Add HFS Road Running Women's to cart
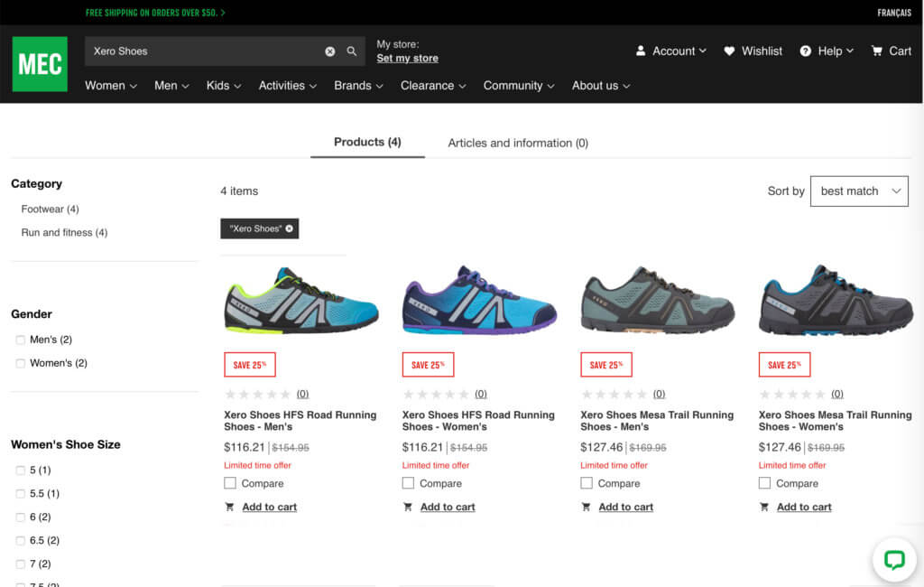The width and height of the screenshot is (924, 587). pyautogui.click(x=448, y=507)
